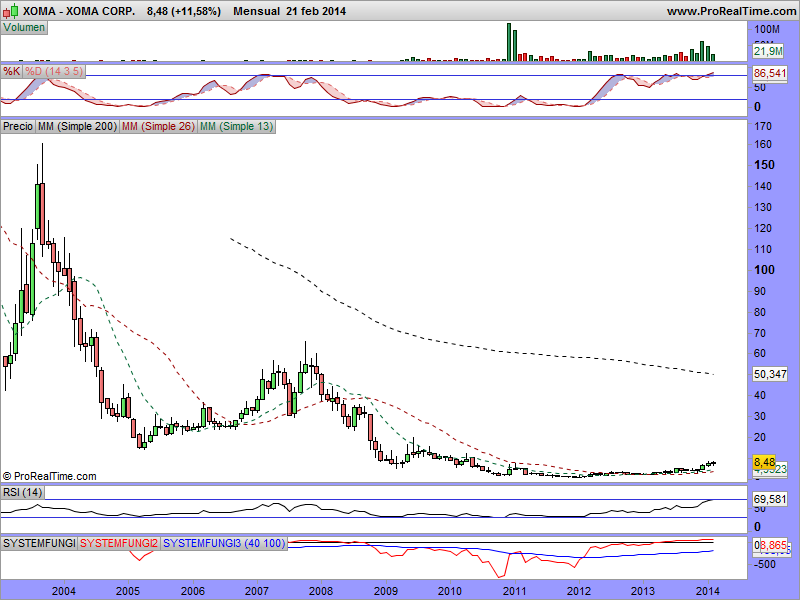Click the 70 price axis label
The height and width of the screenshot is (600, 800).
[x=760, y=333]
